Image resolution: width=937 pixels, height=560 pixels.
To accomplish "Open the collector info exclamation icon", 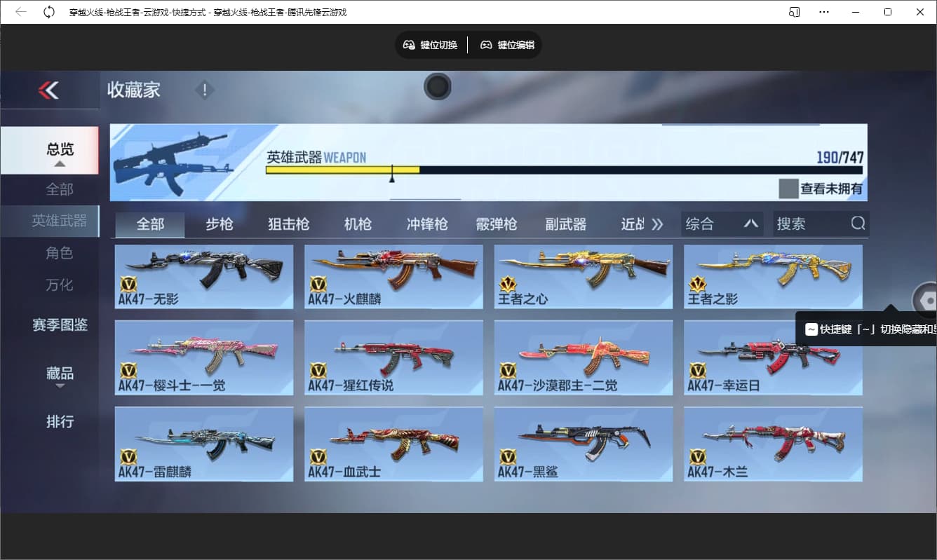I will 205,90.
